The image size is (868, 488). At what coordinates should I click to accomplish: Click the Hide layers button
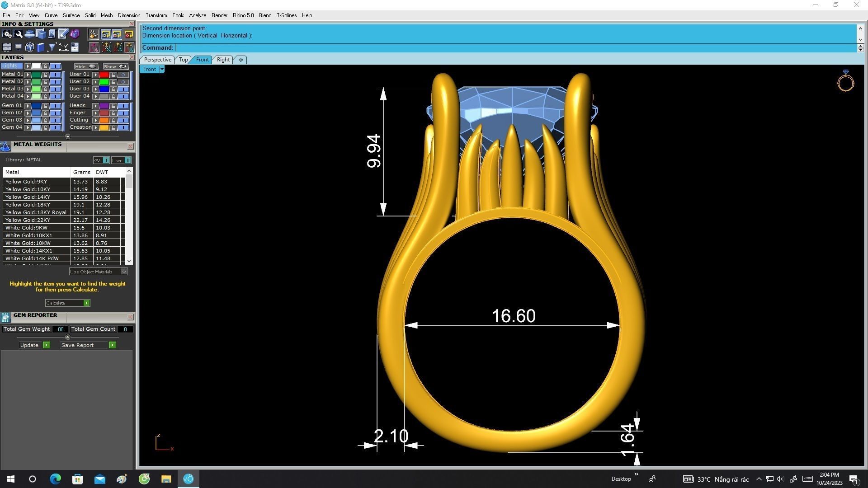(86, 66)
